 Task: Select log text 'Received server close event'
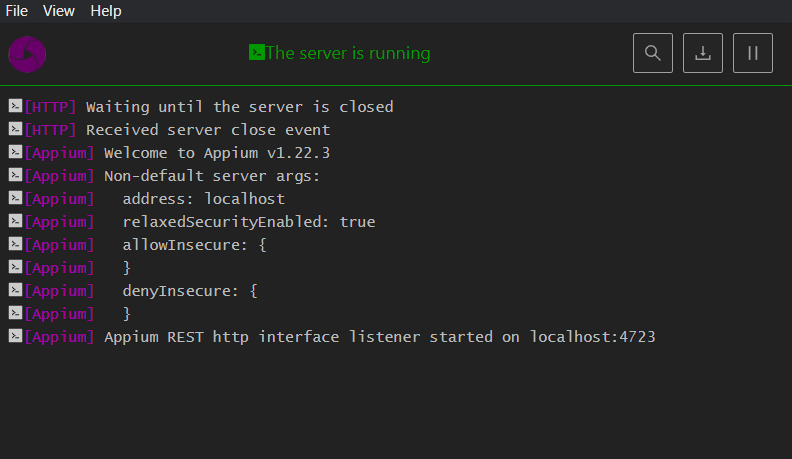(x=208, y=130)
